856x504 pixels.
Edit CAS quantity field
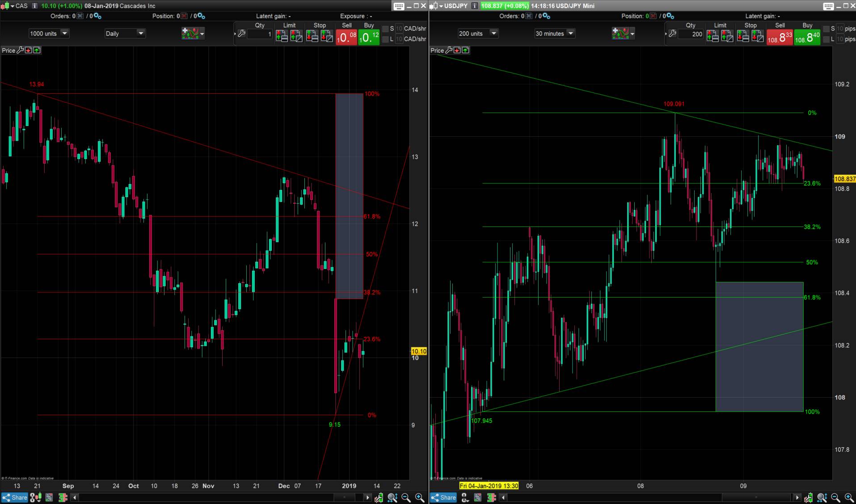pos(260,34)
